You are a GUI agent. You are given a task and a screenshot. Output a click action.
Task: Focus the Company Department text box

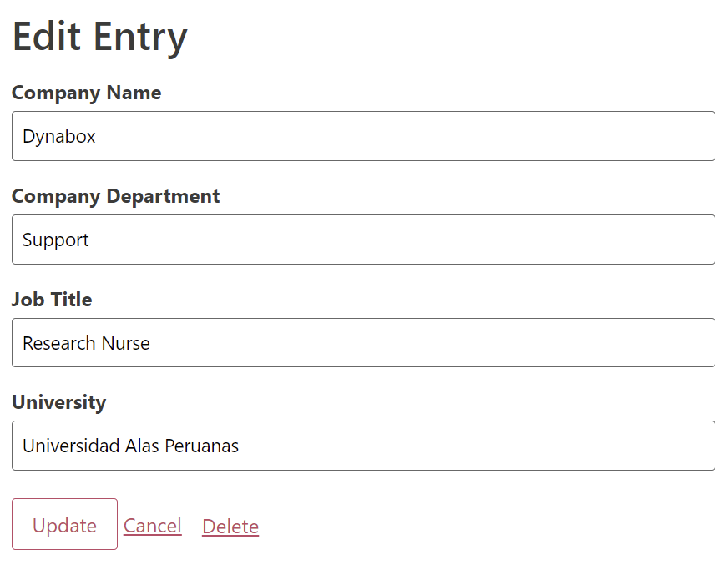(x=363, y=240)
